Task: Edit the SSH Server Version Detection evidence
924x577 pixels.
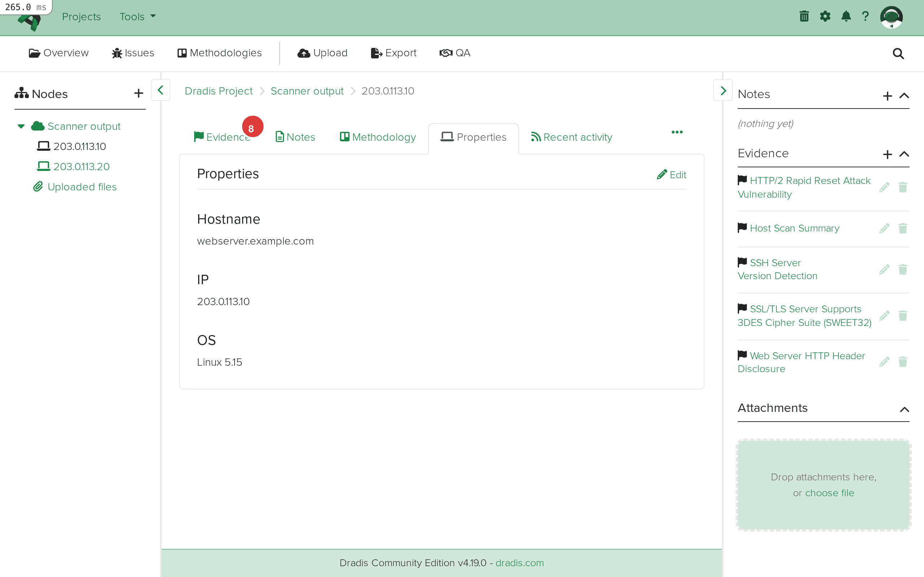Action: click(884, 269)
